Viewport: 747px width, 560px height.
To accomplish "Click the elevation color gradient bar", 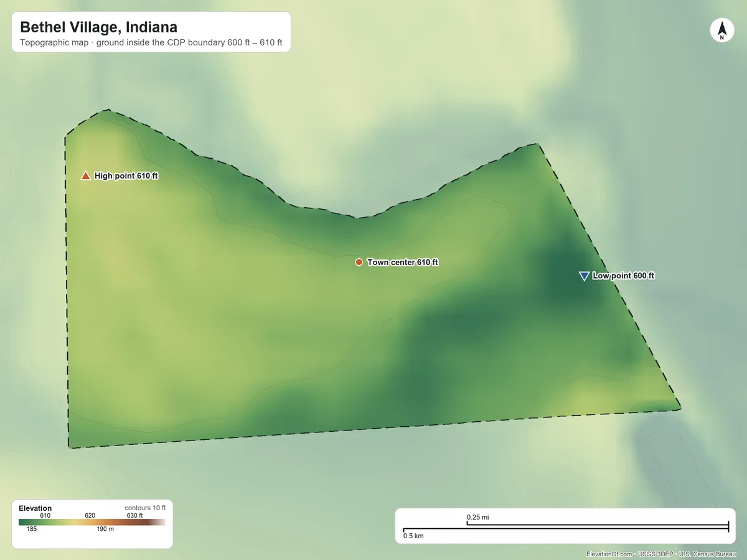I will click(x=92, y=523).
